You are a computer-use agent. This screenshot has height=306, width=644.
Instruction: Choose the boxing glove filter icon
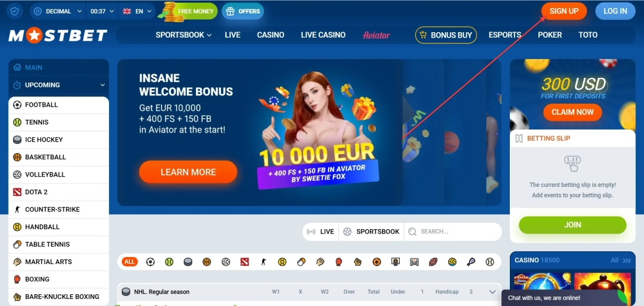(x=339, y=262)
